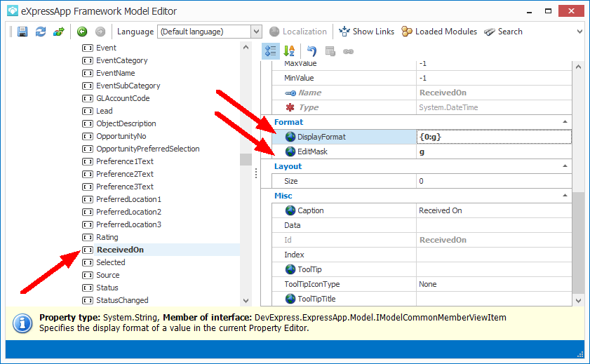Screen dimensions: 590x364
Task: Select the PreferredLocation3 tree node
Action: click(x=128, y=224)
